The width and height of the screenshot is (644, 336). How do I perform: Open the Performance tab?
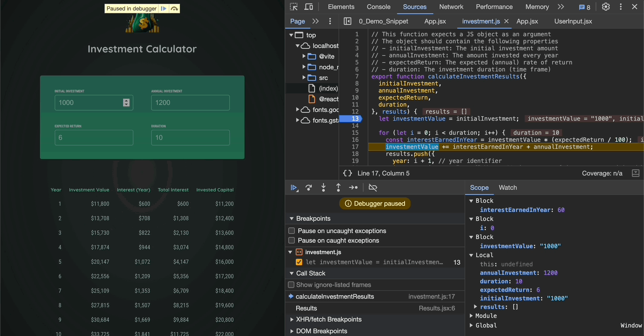click(x=494, y=7)
